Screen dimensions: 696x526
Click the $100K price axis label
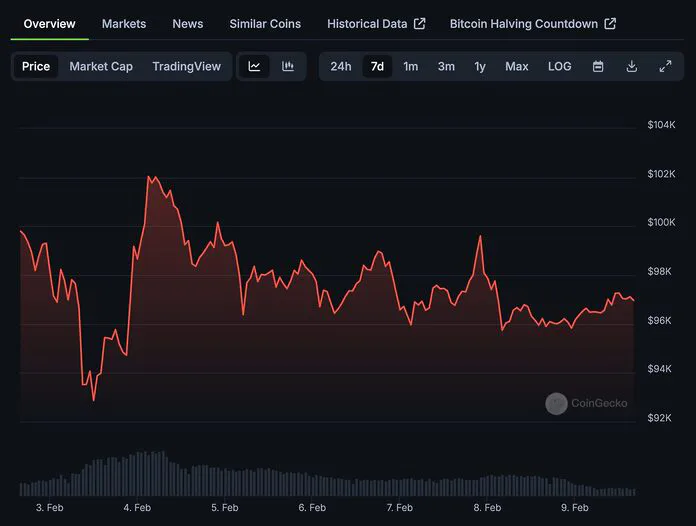point(661,222)
